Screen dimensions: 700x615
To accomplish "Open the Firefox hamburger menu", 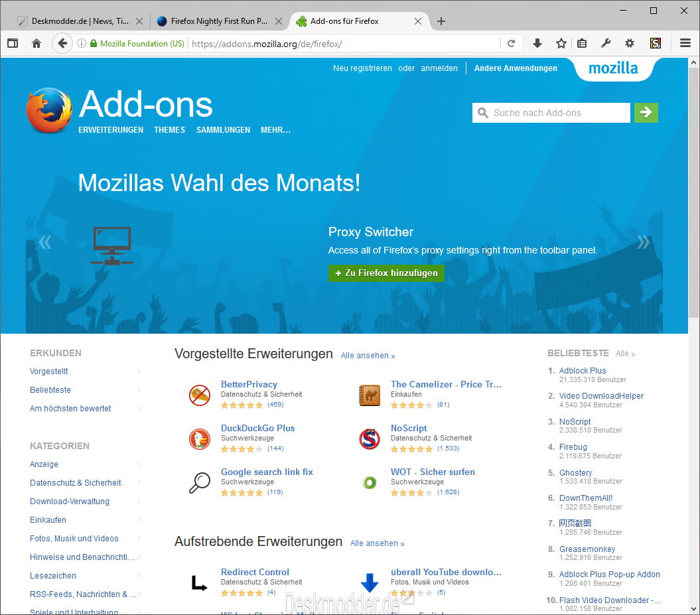I will coord(685,43).
